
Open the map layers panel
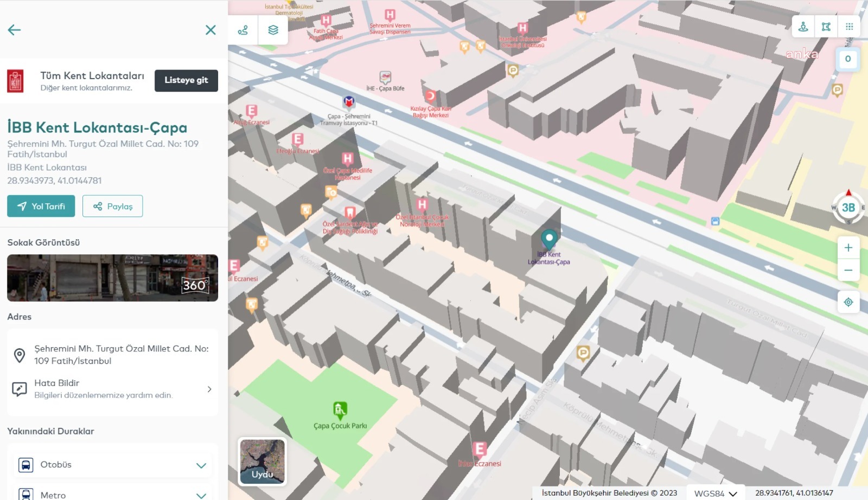click(x=273, y=30)
